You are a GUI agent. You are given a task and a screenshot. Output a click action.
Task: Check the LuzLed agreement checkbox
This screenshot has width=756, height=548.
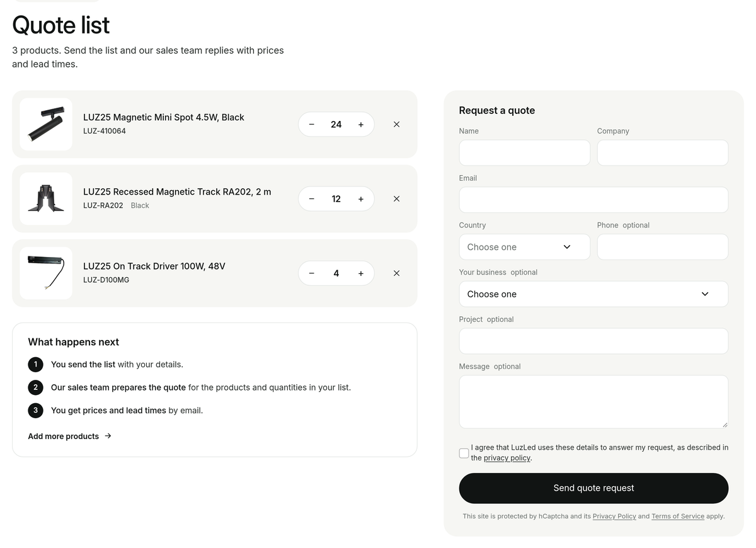[464, 453]
